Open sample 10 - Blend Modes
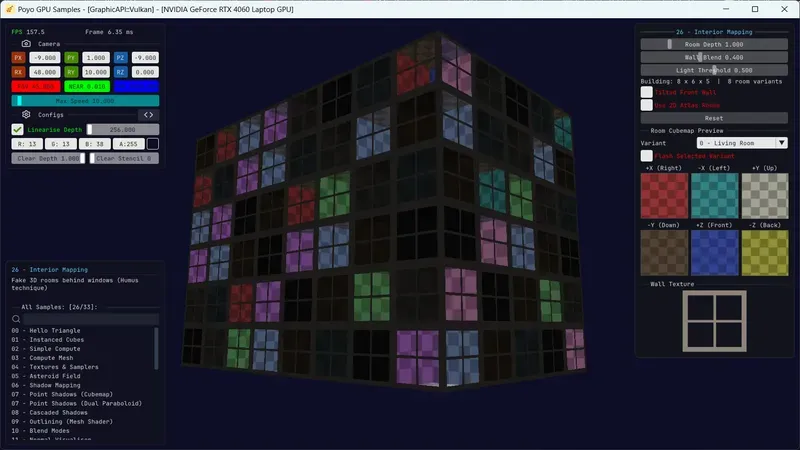 tap(40, 431)
